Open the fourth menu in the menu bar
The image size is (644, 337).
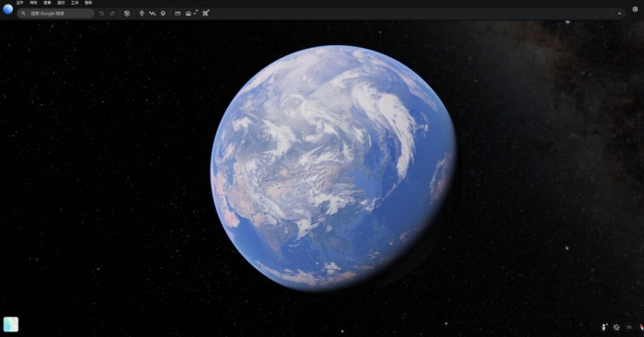coord(61,3)
